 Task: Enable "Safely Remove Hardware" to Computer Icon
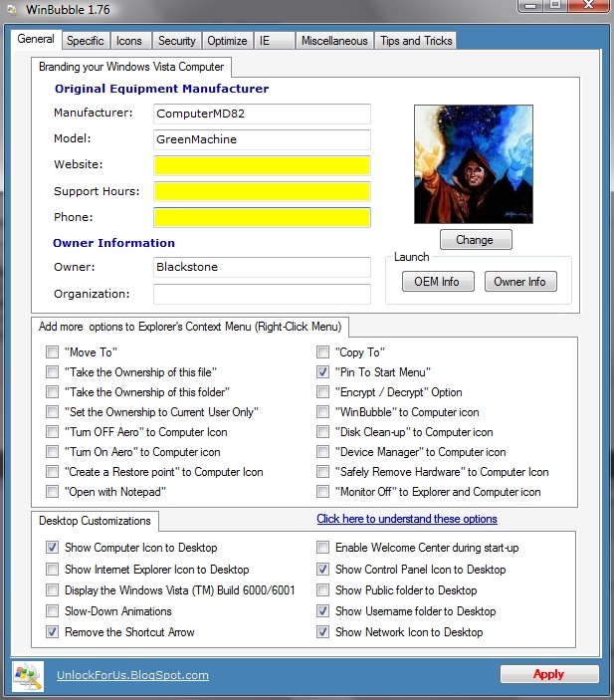pos(322,471)
